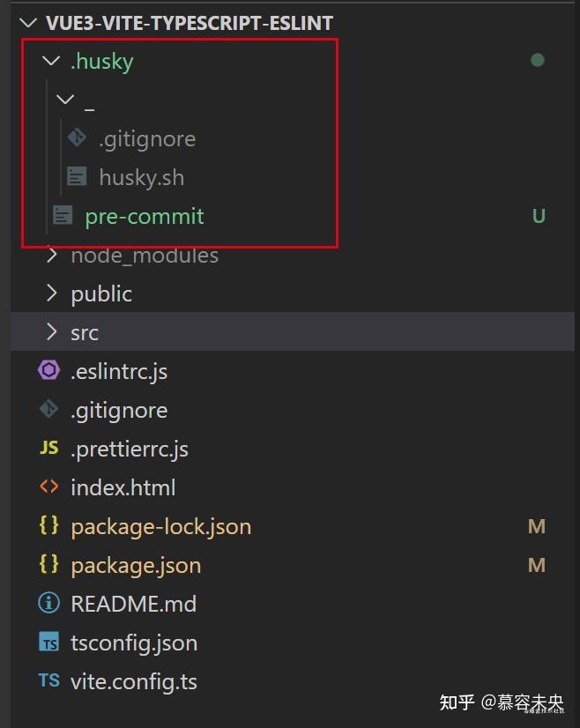
Task: Select the TS icon beside tsconfig.json
Action: 48,642
